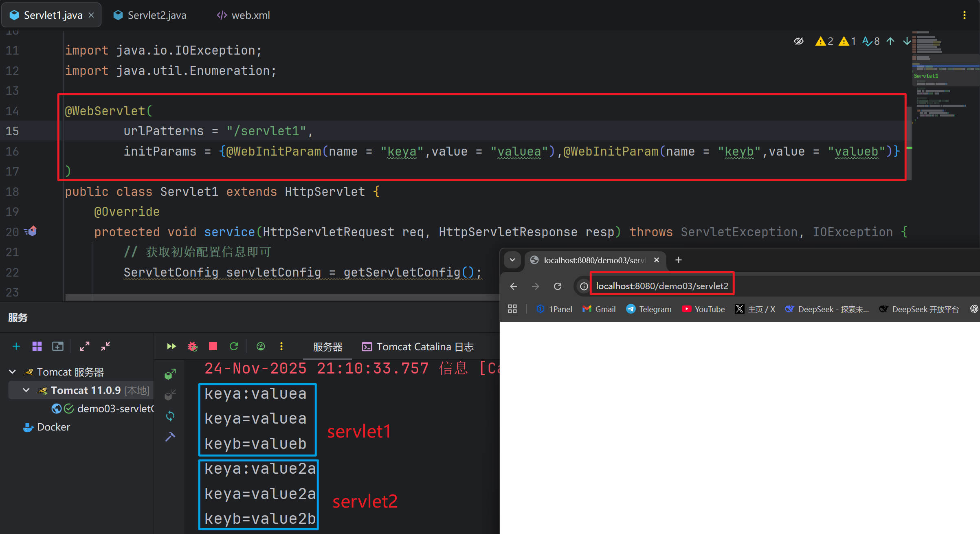Toggle inspection highlighting eye icon

(798, 41)
